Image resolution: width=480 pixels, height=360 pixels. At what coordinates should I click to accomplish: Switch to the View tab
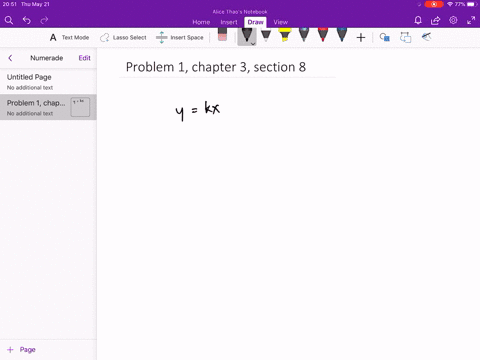(x=281, y=22)
